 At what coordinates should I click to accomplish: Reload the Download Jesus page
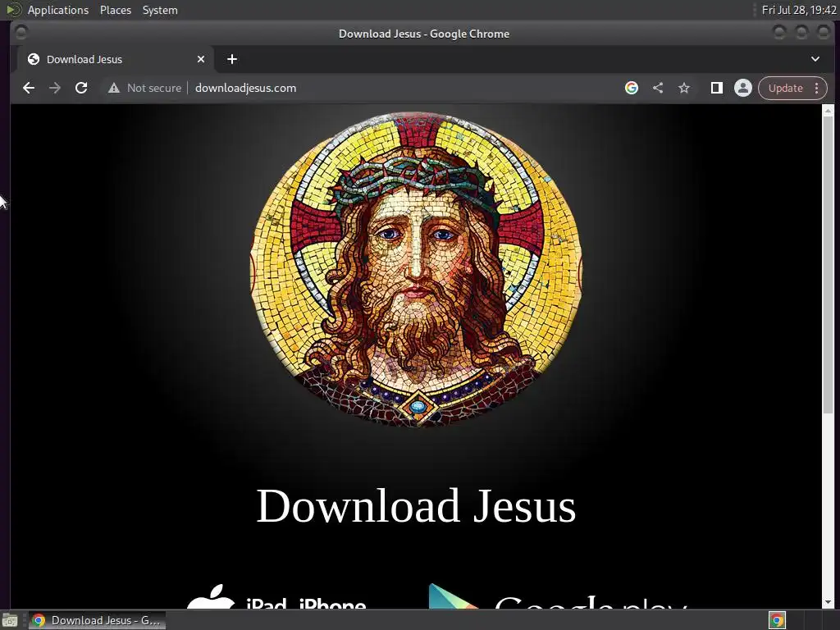coord(81,88)
